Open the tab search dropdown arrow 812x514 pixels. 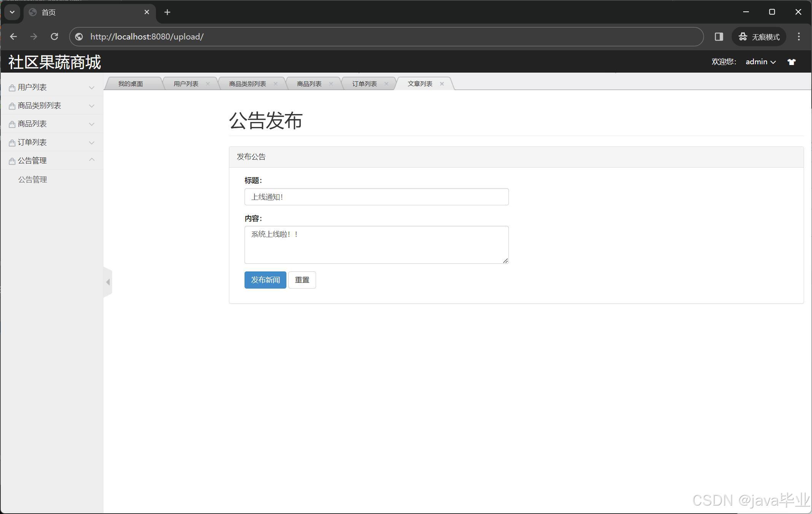click(x=12, y=12)
